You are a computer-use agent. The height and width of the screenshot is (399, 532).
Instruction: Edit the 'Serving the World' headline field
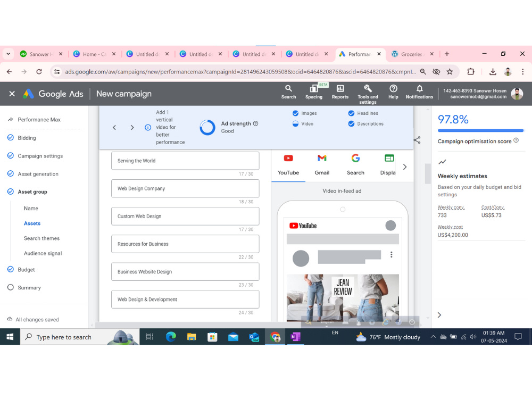[185, 161]
